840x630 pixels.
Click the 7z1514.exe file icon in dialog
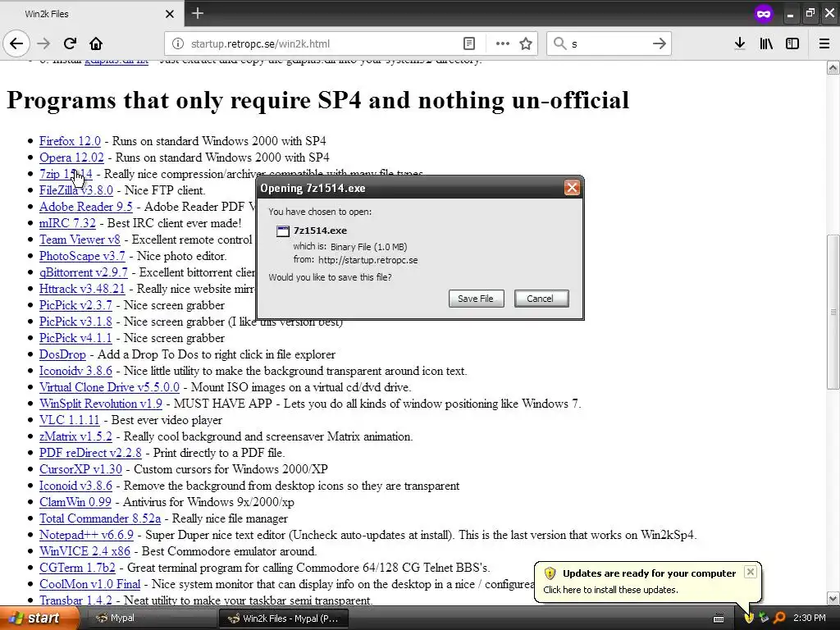coord(283,231)
